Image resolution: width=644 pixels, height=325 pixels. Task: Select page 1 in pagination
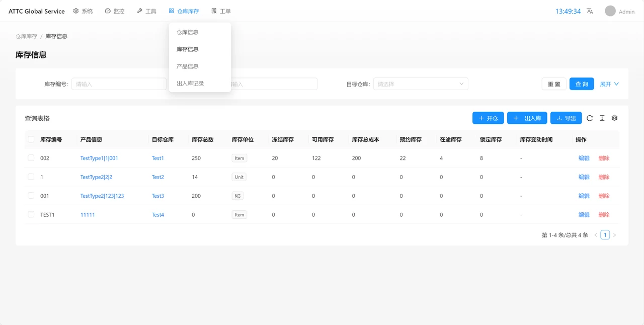[605, 235]
